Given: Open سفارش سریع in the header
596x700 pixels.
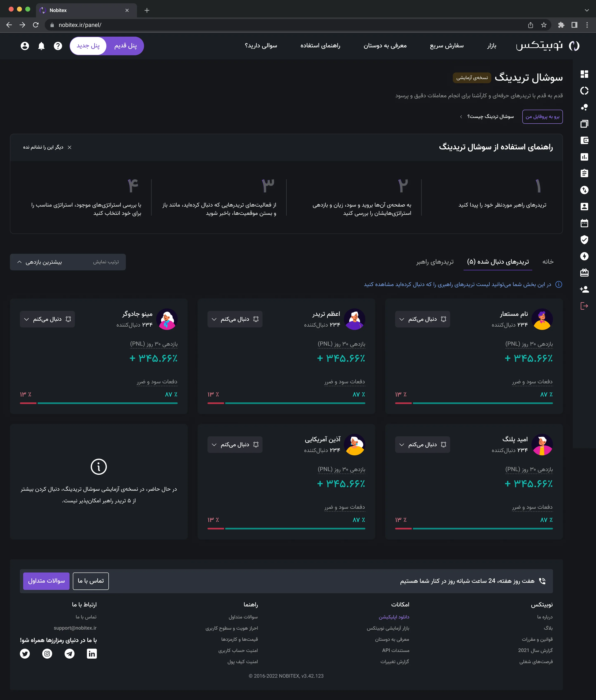Looking at the screenshot, I should tap(447, 46).
